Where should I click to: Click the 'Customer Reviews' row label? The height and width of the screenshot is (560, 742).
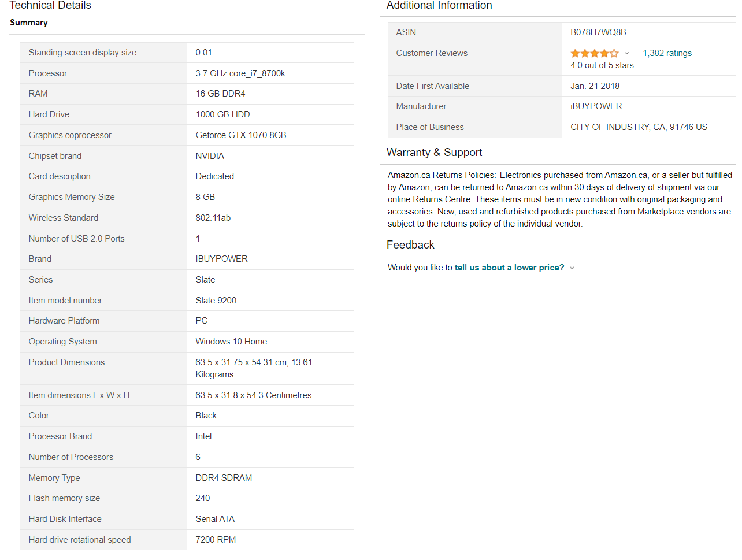click(432, 53)
